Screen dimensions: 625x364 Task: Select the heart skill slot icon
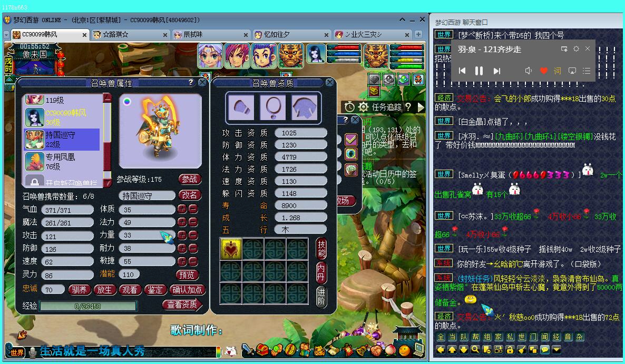(x=231, y=249)
